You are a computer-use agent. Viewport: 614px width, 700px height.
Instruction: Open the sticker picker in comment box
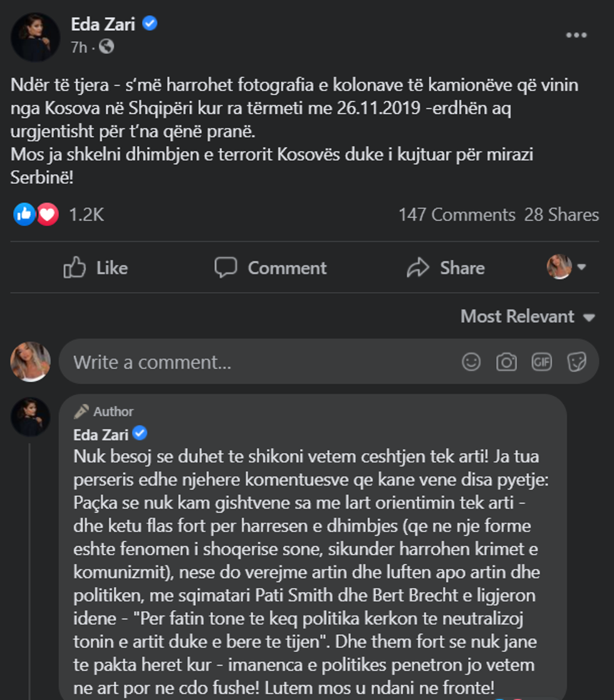576,362
